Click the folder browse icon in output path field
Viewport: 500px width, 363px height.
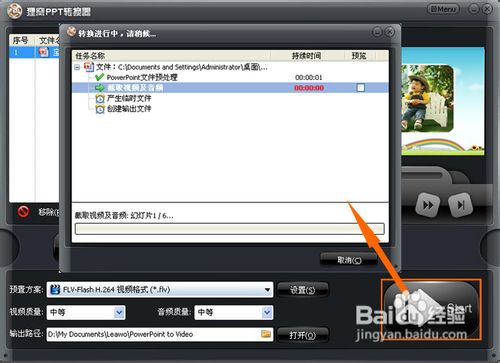pyautogui.click(x=266, y=334)
